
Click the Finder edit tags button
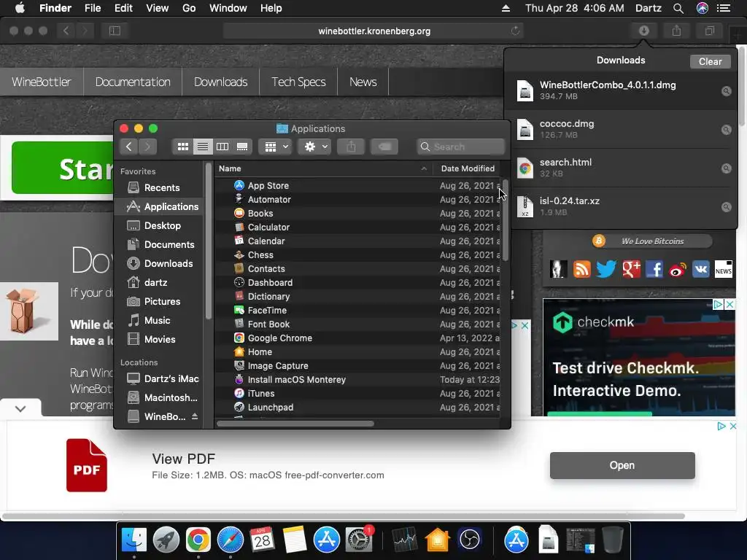click(x=384, y=147)
